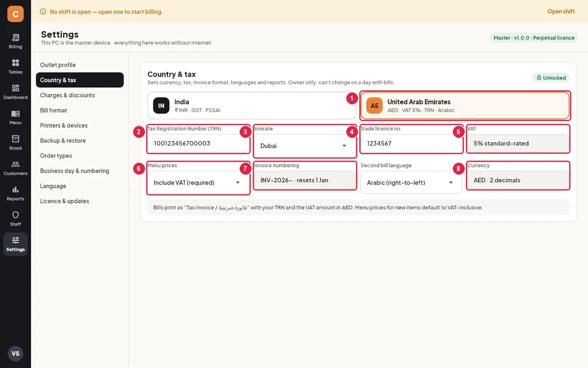Image resolution: width=588 pixels, height=368 pixels.
Task: Focus the Tax Registration Number field
Action: (x=198, y=143)
